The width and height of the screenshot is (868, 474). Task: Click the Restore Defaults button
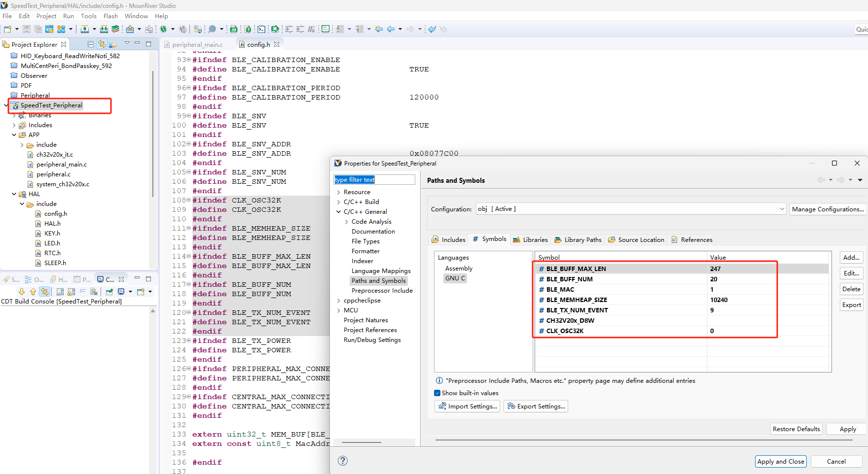coord(796,429)
